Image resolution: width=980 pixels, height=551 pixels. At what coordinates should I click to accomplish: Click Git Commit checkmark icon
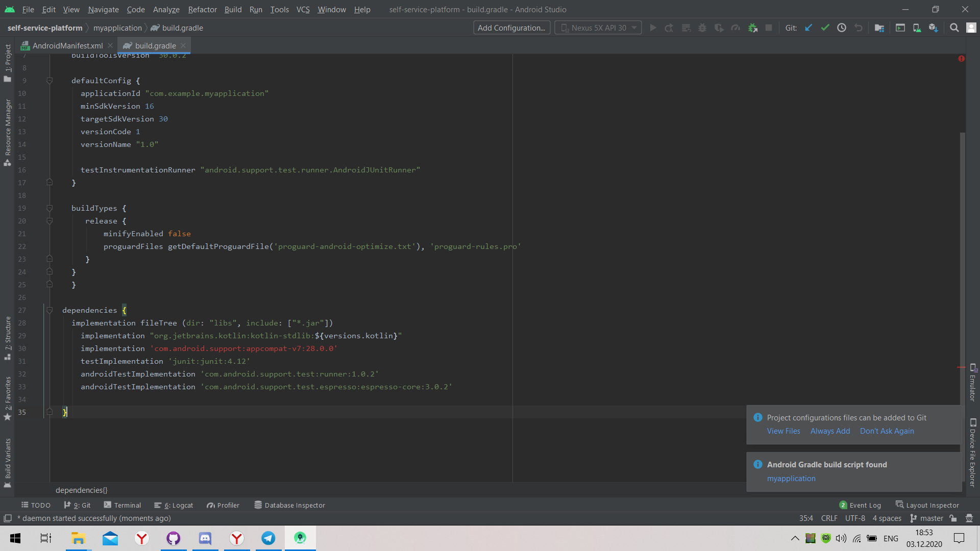[x=825, y=28]
